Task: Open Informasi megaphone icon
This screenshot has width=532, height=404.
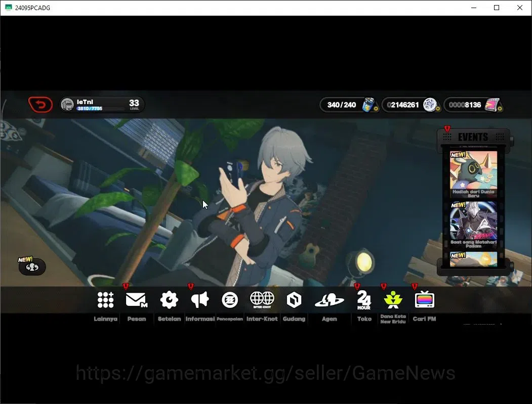Action: (x=200, y=300)
